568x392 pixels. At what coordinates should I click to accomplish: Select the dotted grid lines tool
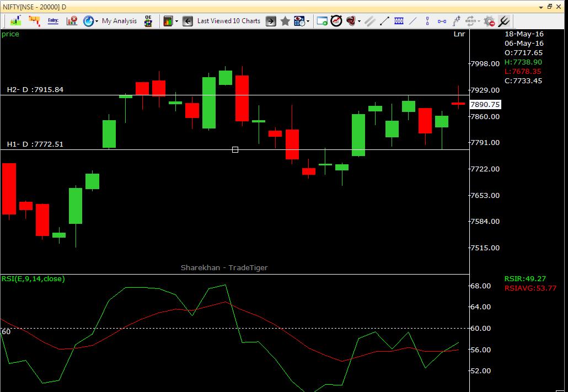[399, 21]
